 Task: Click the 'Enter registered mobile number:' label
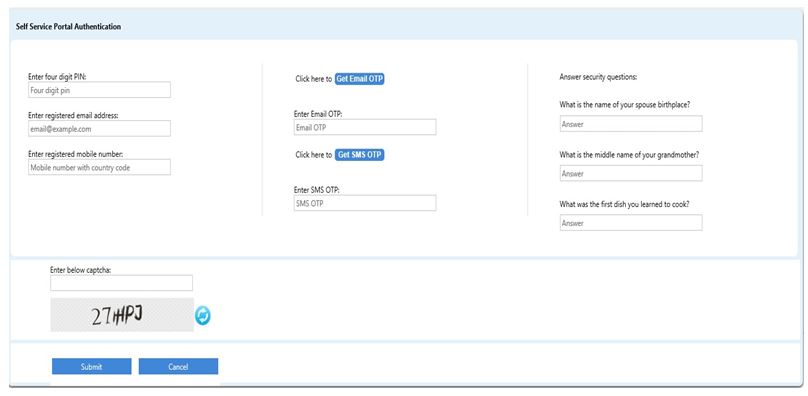coord(75,154)
